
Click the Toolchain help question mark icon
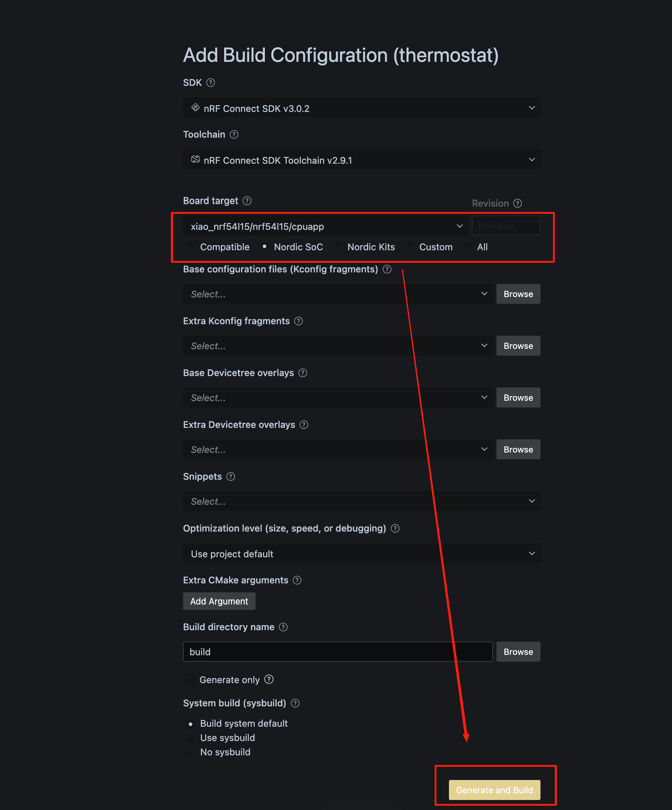coord(234,134)
